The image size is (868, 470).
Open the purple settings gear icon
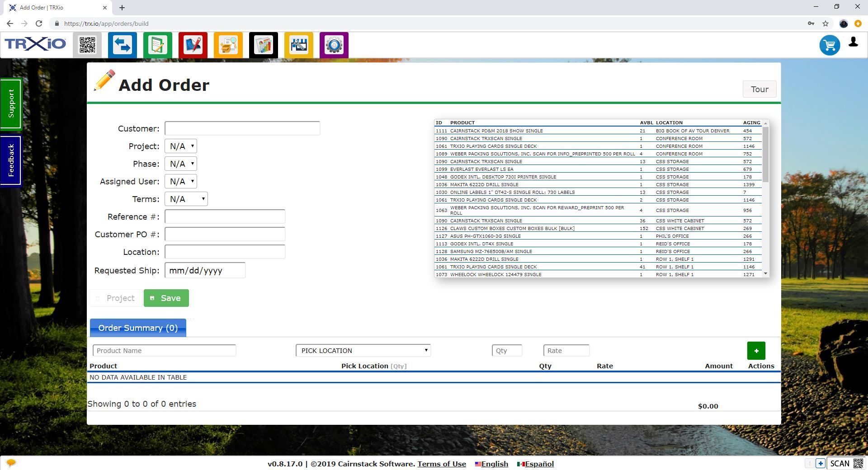(x=334, y=45)
